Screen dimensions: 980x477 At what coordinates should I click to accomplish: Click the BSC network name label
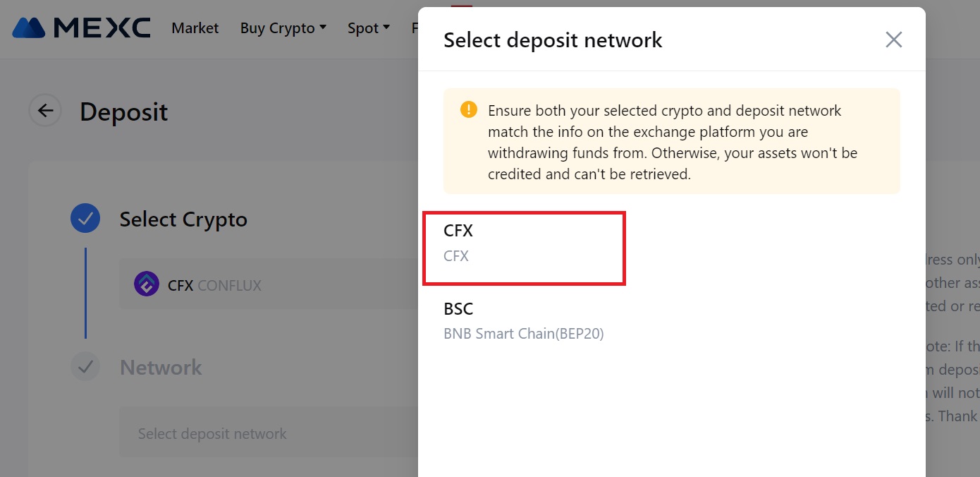(x=459, y=308)
